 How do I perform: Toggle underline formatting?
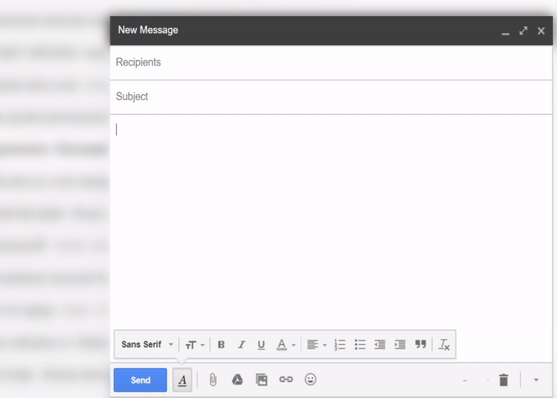point(261,345)
